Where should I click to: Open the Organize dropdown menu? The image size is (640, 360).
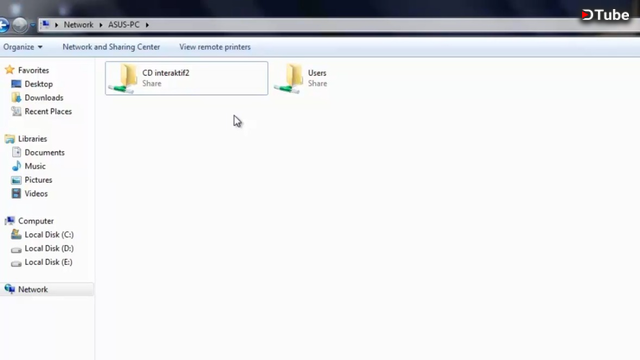[x=23, y=47]
